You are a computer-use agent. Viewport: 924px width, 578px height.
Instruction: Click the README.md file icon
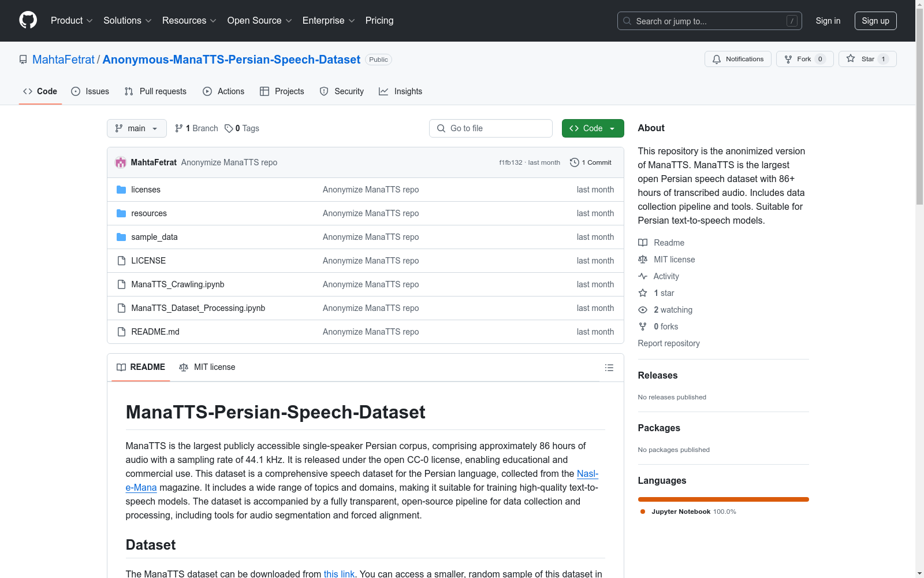[121, 332]
